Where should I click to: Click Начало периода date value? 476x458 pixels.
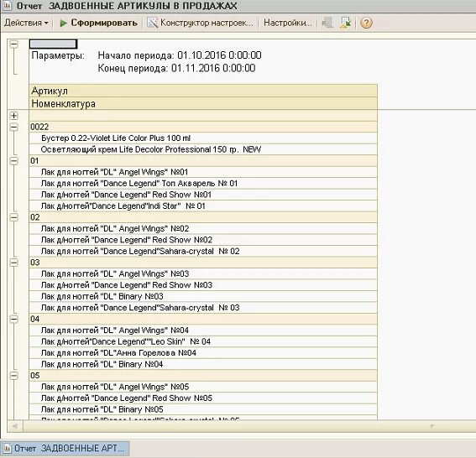click(219, 55)
